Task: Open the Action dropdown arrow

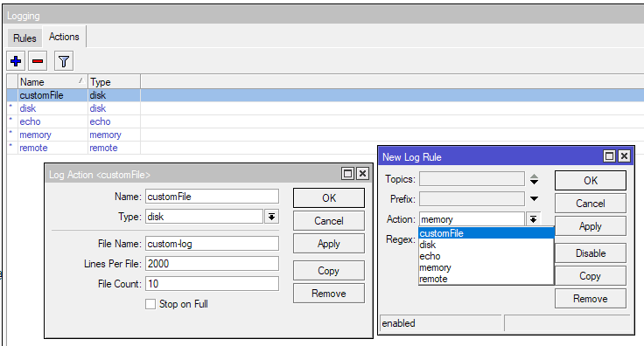Action: [533, 219]
